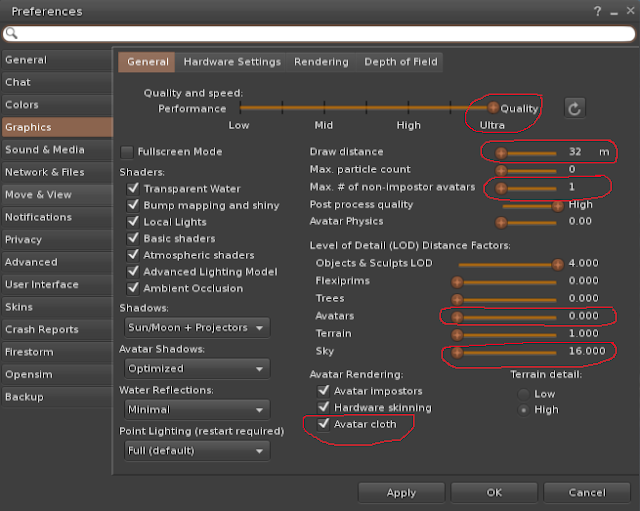Uncheck Atmospheric shaders

133,255
